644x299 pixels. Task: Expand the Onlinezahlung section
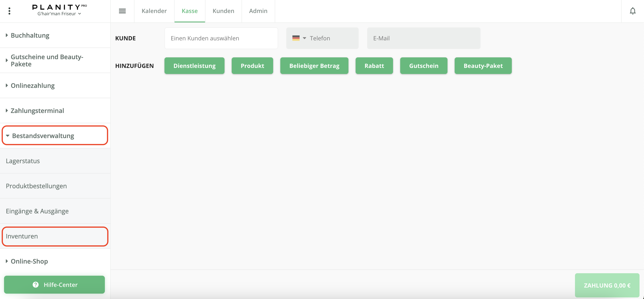tap(32, 85)
